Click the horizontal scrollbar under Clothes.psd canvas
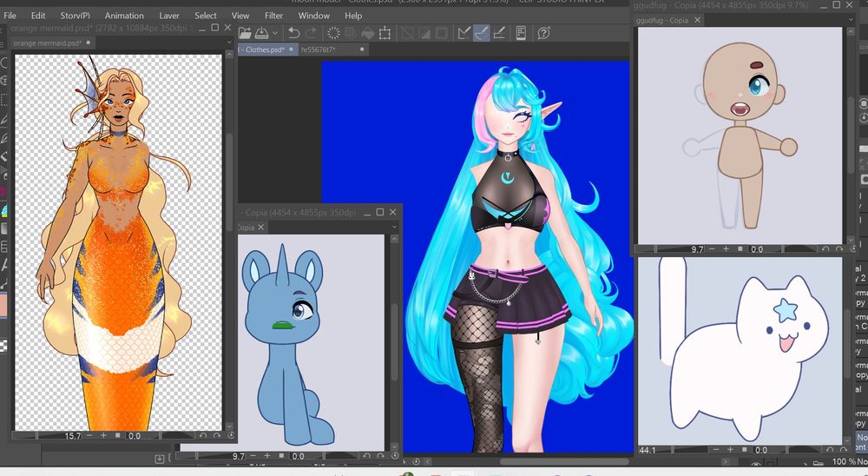This screenshot has width=868, height=476. pyautogui.click(x=565, y=461)
